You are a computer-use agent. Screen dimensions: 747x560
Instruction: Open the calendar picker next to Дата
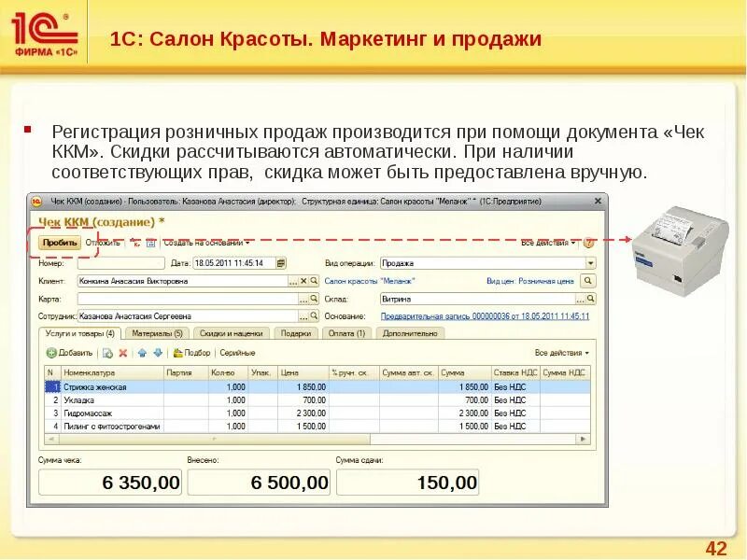point(281,263)
